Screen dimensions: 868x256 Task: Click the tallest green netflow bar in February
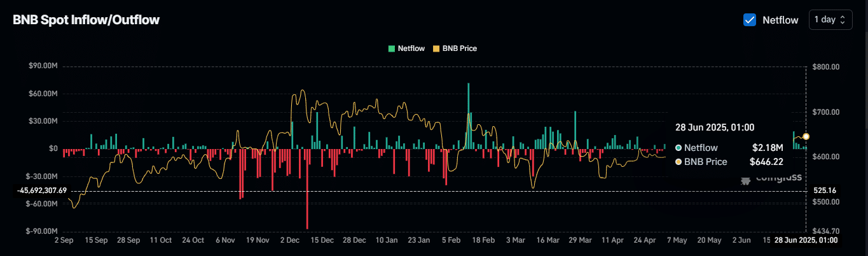click(x=469, y=116)
